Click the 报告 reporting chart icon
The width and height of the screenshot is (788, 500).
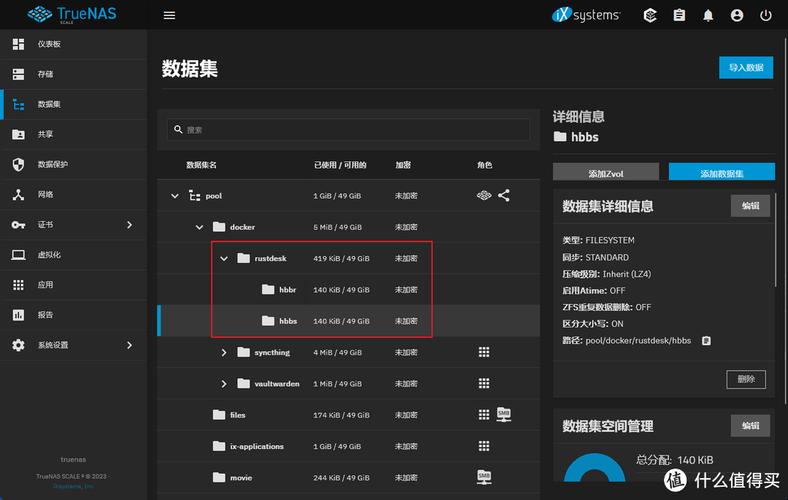(18, 315)
